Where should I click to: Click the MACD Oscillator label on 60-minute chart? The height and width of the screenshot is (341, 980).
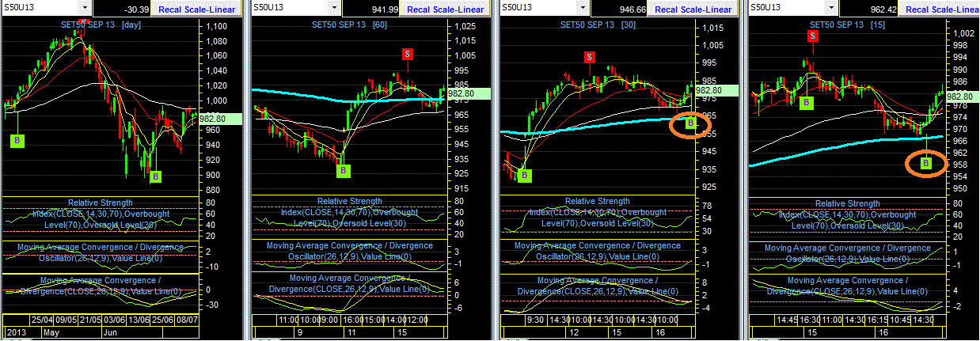pos(349,251)
